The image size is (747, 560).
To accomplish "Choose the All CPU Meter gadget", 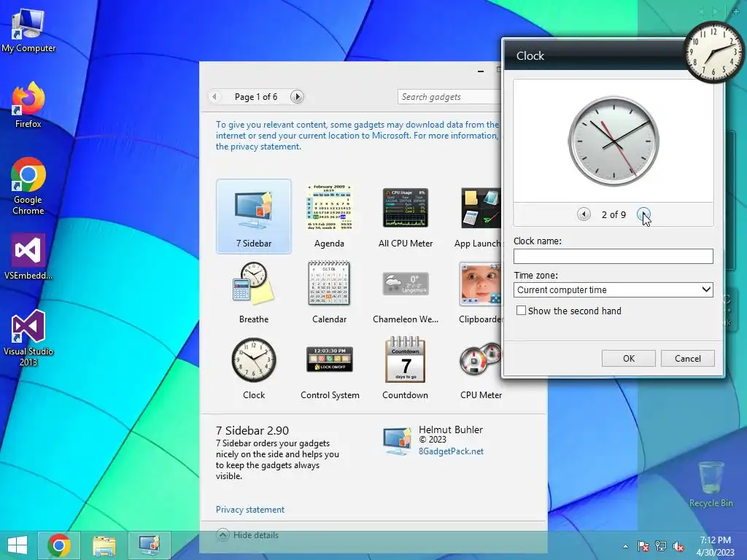I will pos(406,216).
